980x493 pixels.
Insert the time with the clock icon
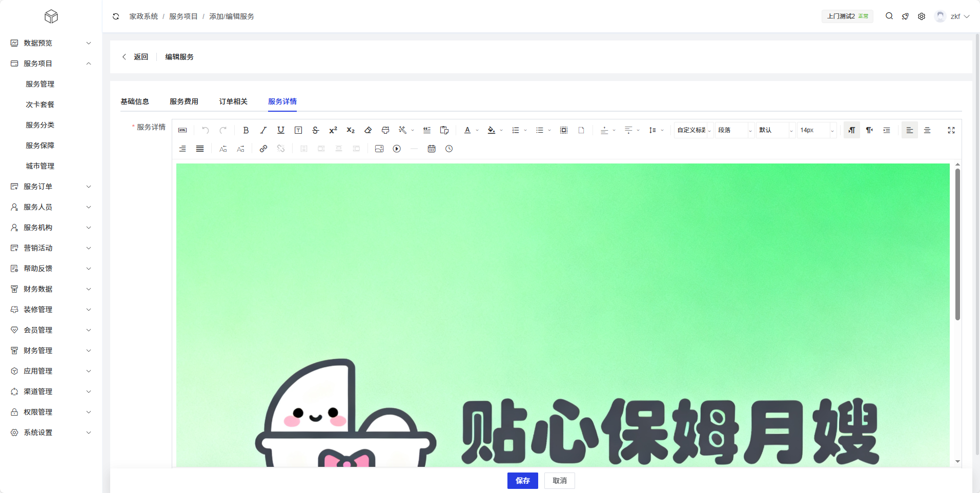[449, 149]
